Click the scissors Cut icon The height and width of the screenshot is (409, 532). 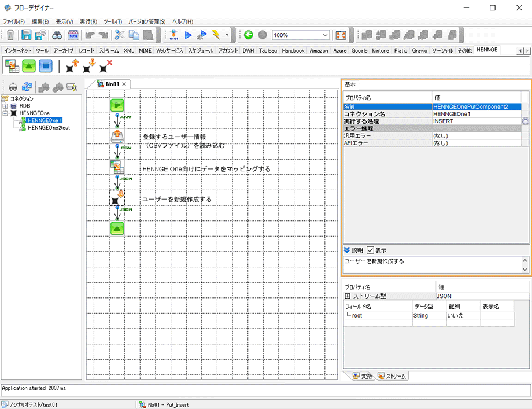point(120,35)
